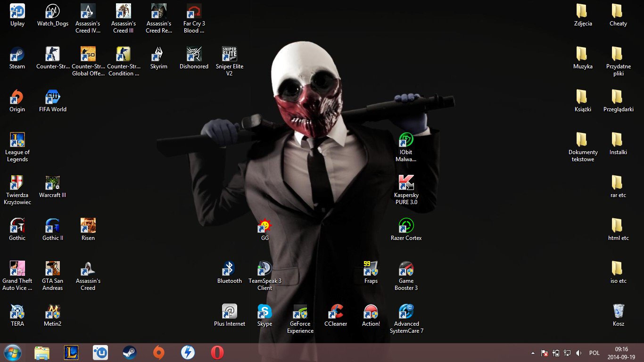Click the Risen desktop shortcut
The width and height of the screenshot is (644, 362).
88,230
